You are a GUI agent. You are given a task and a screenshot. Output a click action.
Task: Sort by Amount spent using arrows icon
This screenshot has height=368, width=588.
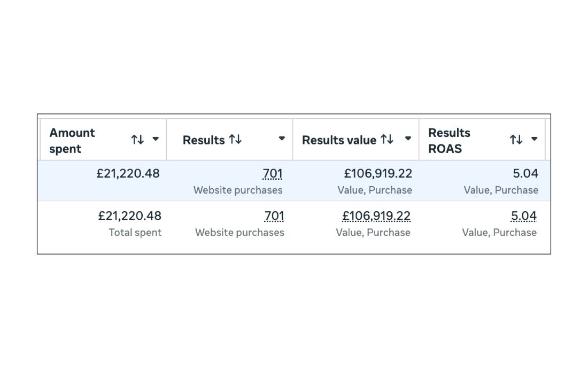137,140
